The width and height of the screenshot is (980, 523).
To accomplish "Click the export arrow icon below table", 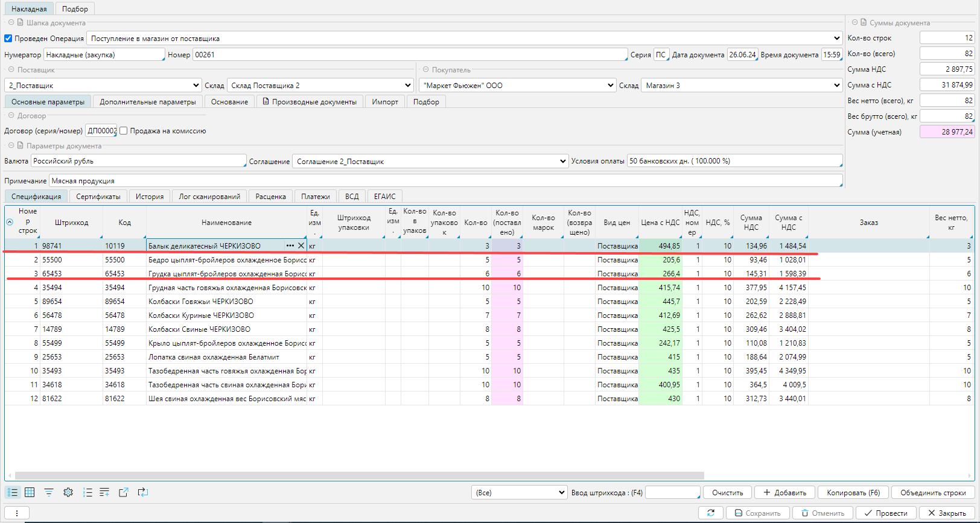I will 124,492.
